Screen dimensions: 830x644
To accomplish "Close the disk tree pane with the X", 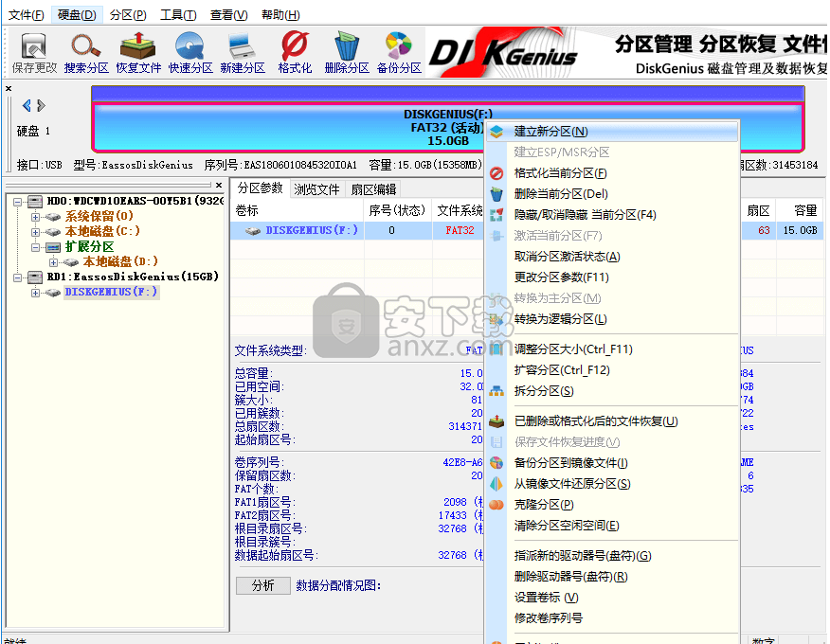I will pos(219,185).
